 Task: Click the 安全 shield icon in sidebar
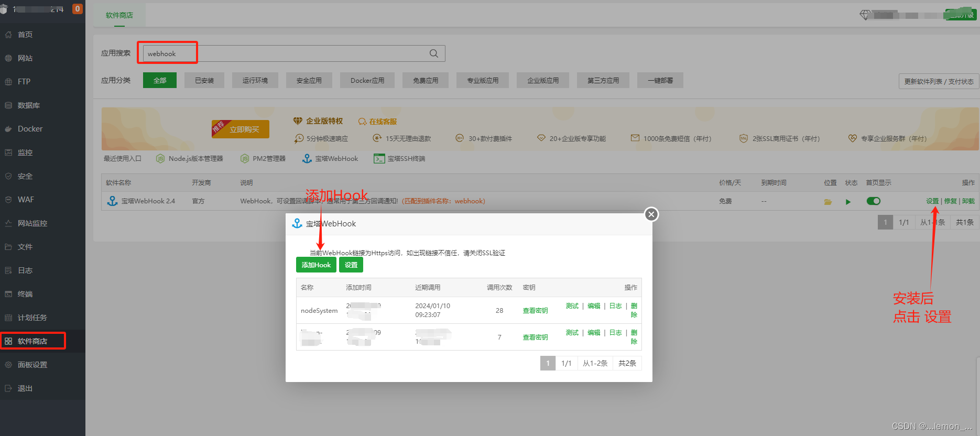[x=8, y=176]
